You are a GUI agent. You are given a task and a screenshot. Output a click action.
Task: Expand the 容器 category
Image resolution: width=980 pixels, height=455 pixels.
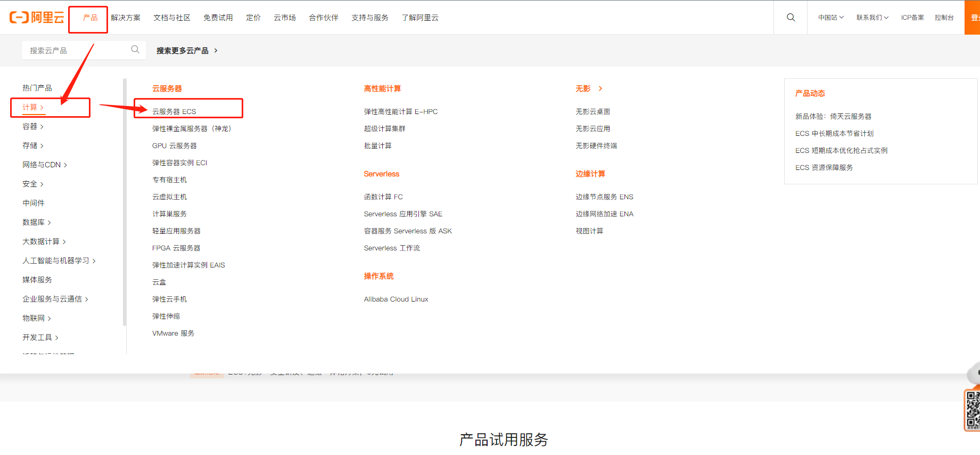[33, 126]
